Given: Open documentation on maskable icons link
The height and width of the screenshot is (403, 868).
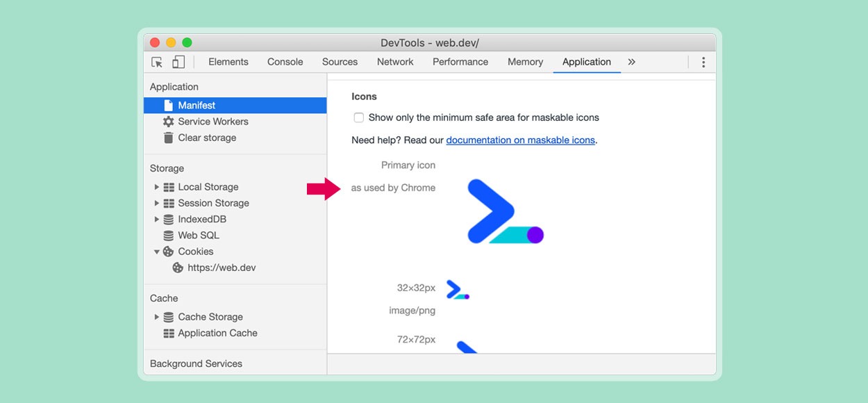Looking at the screenshot, I should point(521,140).
